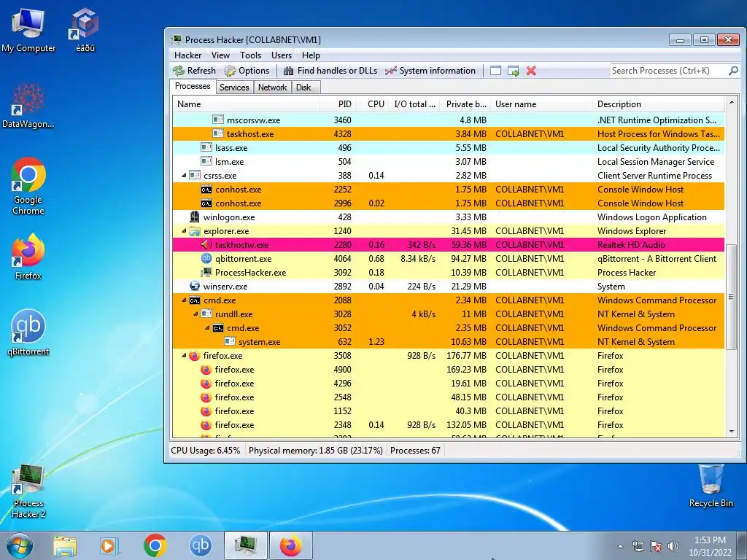Viewport: 747px width, 560px height.
Task: Select the system.exe process icon
Action: pyautogui.click(x=230, y=341)
